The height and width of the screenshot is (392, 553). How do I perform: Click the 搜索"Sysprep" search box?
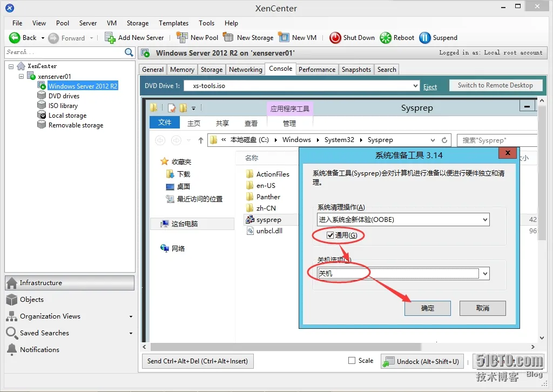pos(497,140)
